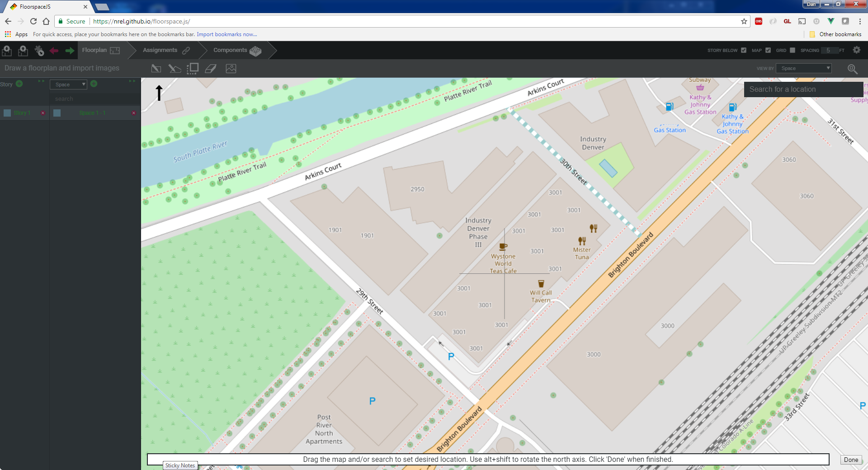
Task: Click the Wystone World Teas Cafe label
Action: [x=503, y=263]
